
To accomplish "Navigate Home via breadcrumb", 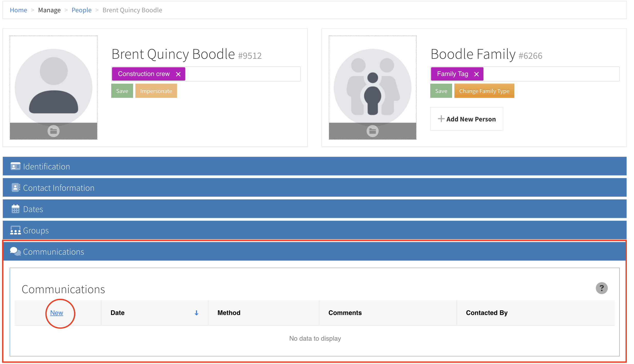I will click(x=18, y=10).
